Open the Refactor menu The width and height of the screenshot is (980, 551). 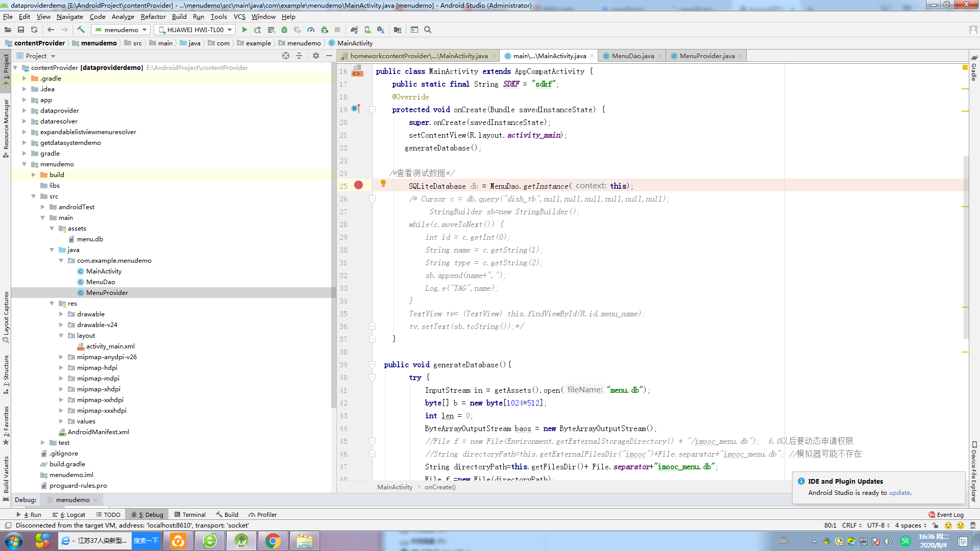pyautogui.click(x=153, y=16)
